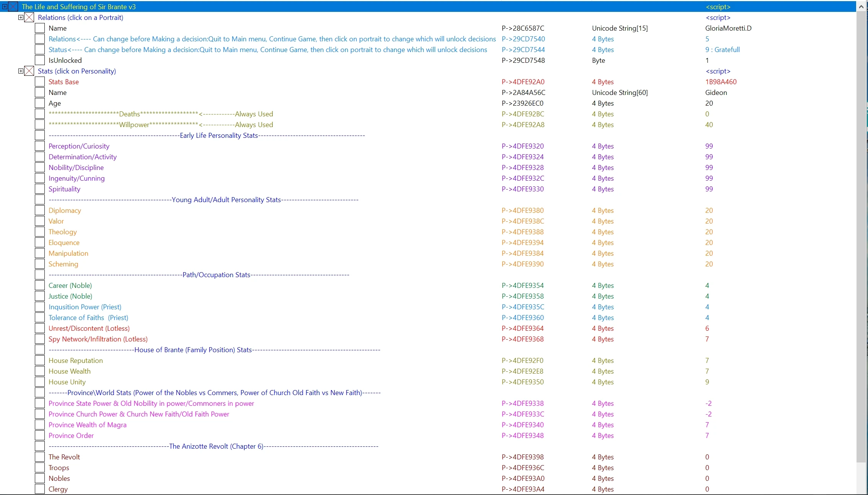The image size is (868, 495).
Task: Click the Valor value 20
Action: 709,221
